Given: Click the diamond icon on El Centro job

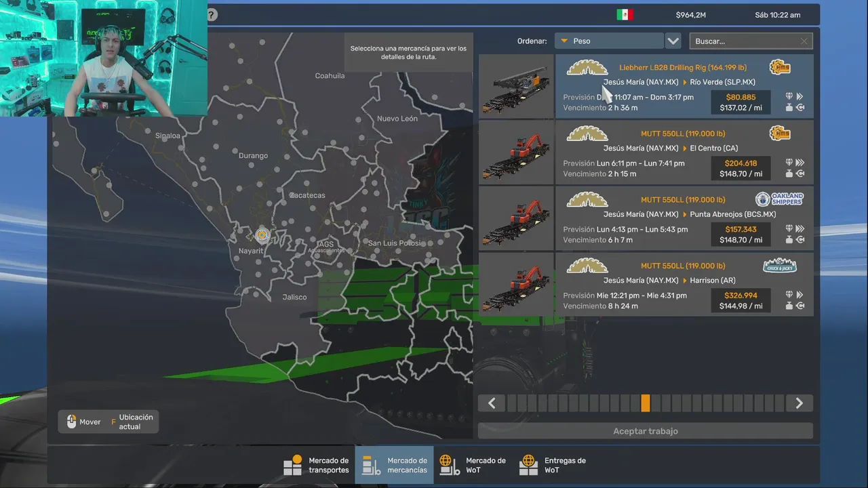Looking at the screenshot, I should pyautogui.click(x=789, y=163).
